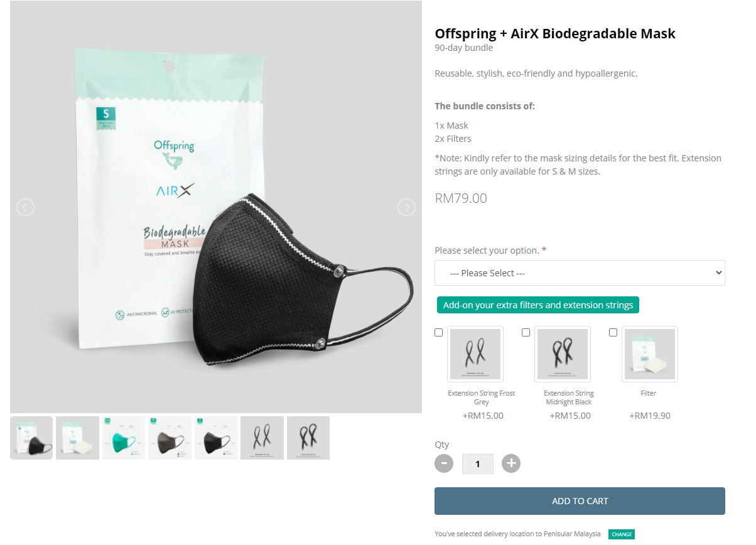Click Add-on extra filters and extension strings label
756x545 pixels.
538,305
